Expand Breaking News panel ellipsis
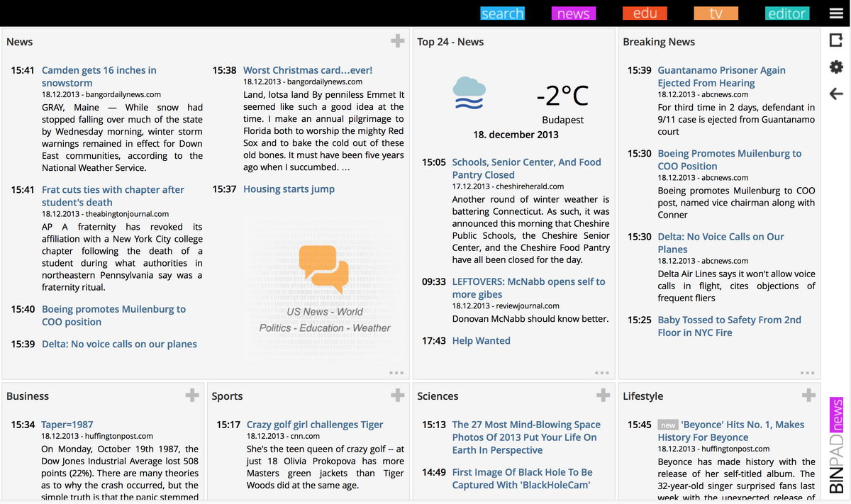Image resolution: width=851 pixels, height=504 pixels. pos(807,372)
